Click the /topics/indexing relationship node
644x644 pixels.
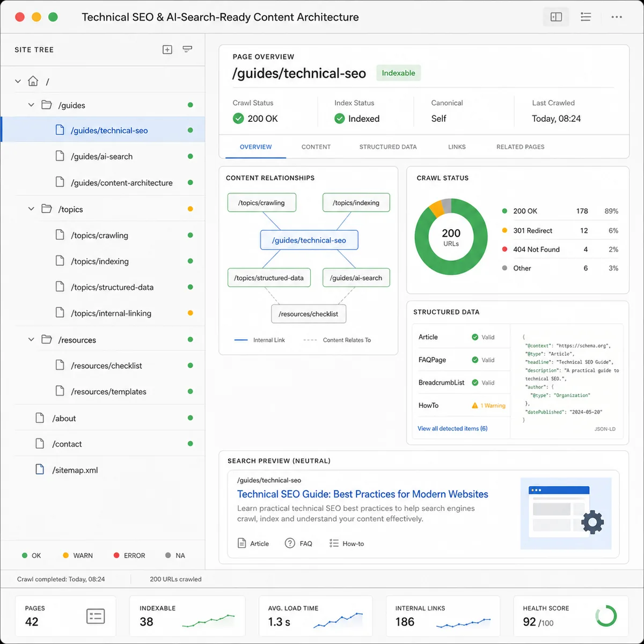356,202
